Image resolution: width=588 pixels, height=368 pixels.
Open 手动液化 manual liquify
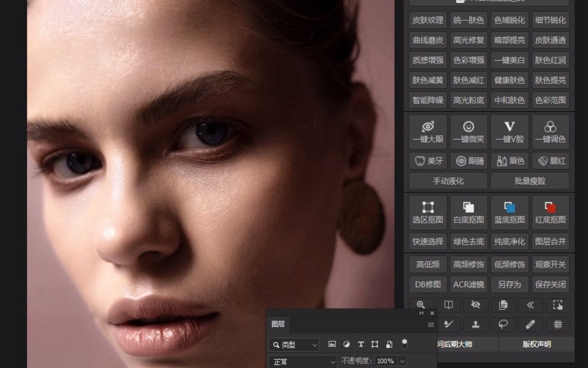[x=448, y=181]
